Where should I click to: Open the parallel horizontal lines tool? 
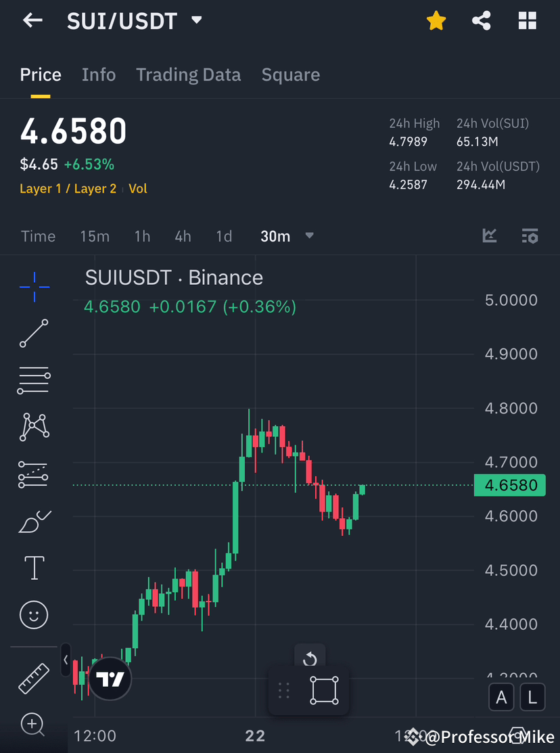pyautogui.click(x=34, y=380)
